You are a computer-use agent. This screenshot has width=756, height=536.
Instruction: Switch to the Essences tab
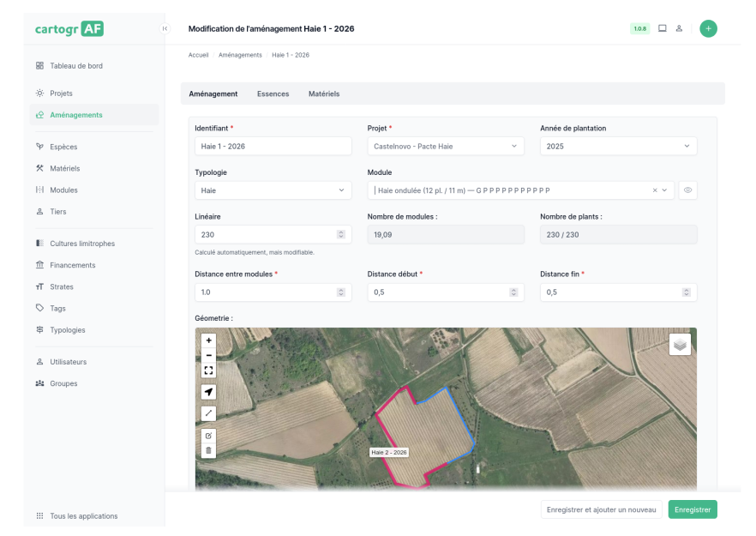[273, 93]
